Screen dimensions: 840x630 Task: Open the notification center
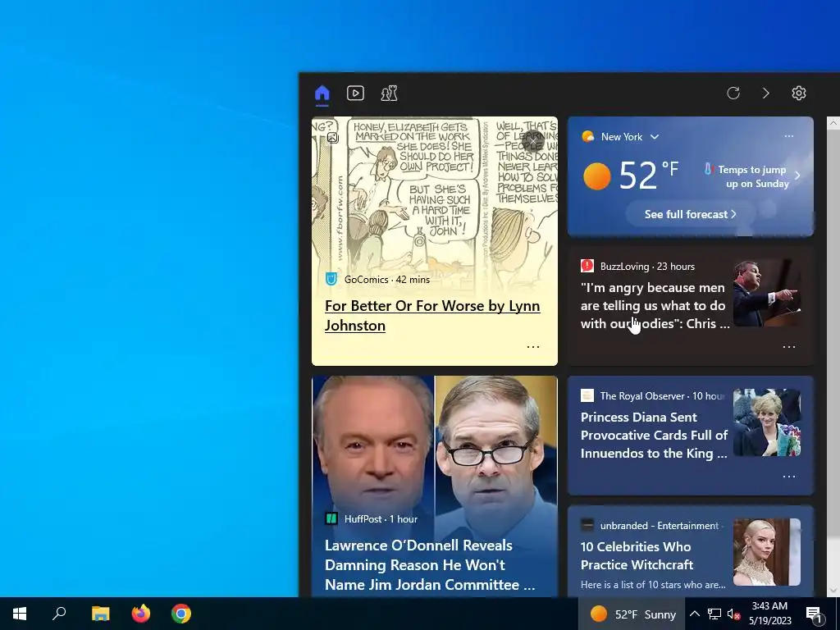pyautogui.click(x=815, y=614)
